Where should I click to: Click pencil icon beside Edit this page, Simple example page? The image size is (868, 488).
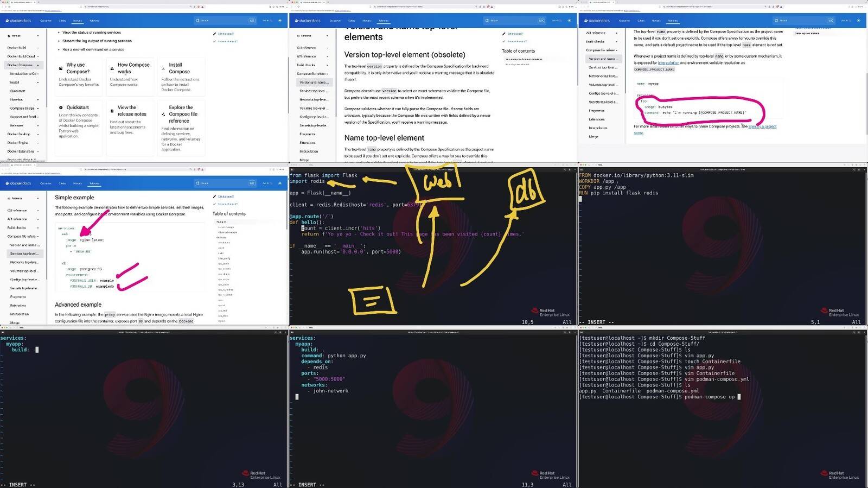[215, 197]
